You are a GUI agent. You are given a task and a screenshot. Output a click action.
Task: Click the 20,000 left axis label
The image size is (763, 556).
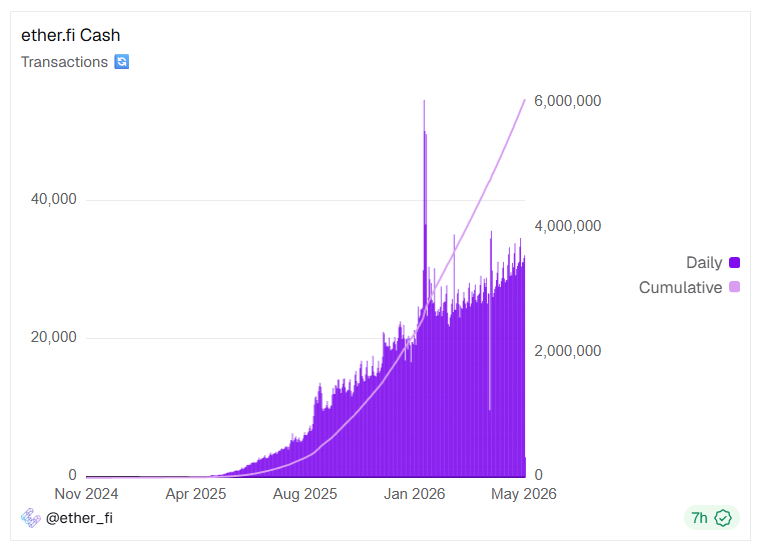tap(54, 337)
